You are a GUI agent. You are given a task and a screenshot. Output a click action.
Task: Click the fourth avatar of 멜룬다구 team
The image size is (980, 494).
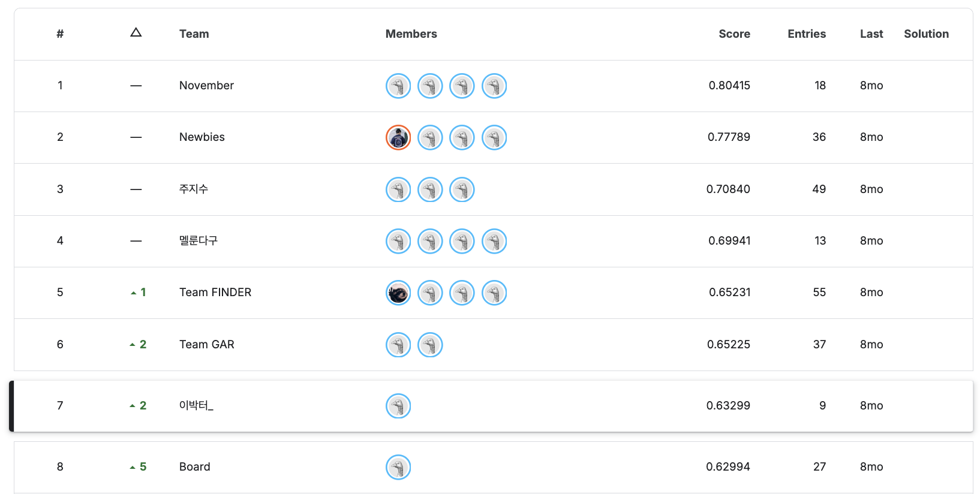click(x=494, y=241)
